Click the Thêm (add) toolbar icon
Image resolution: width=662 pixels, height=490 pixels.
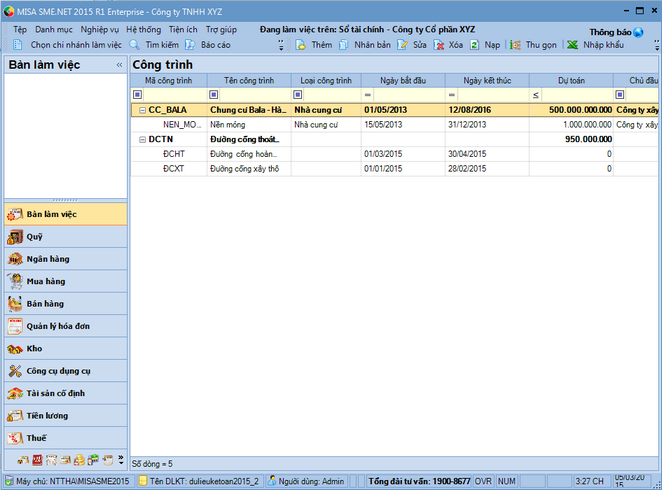click(x=301, y=45)
